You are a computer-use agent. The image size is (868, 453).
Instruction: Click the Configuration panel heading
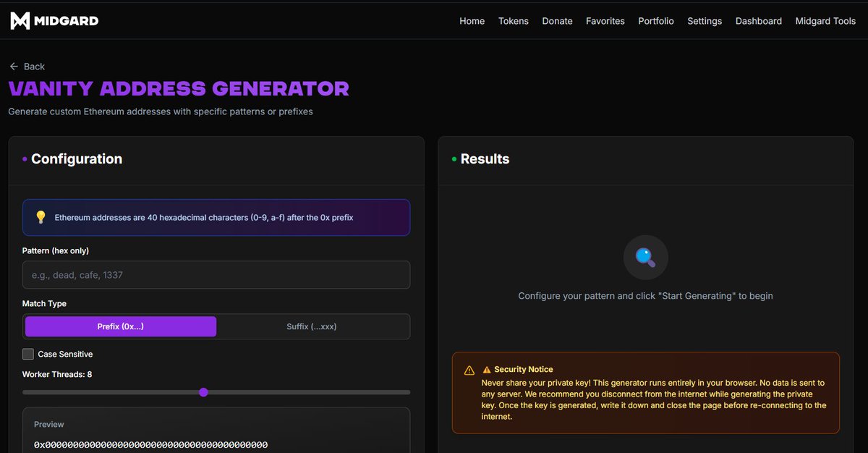[x=77, y=159]
